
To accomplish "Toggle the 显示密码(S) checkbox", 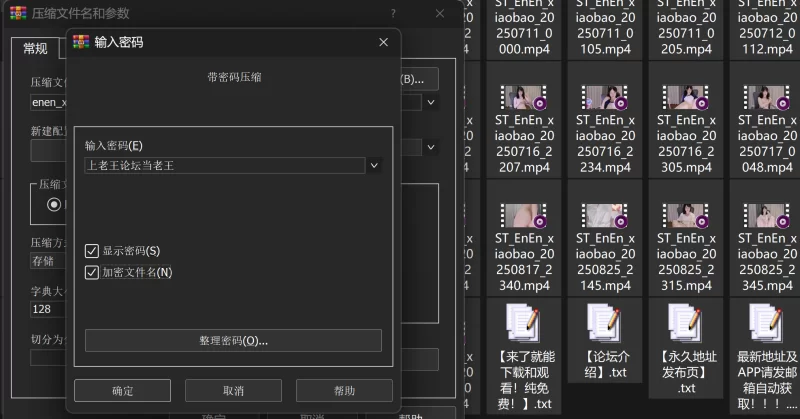I will click(x=93, y=251).
